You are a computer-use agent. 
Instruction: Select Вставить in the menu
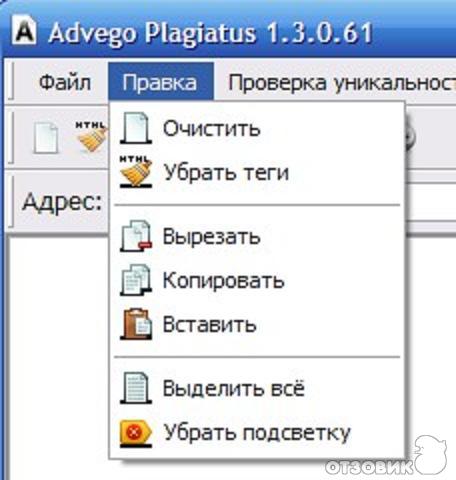pos(257,324)
